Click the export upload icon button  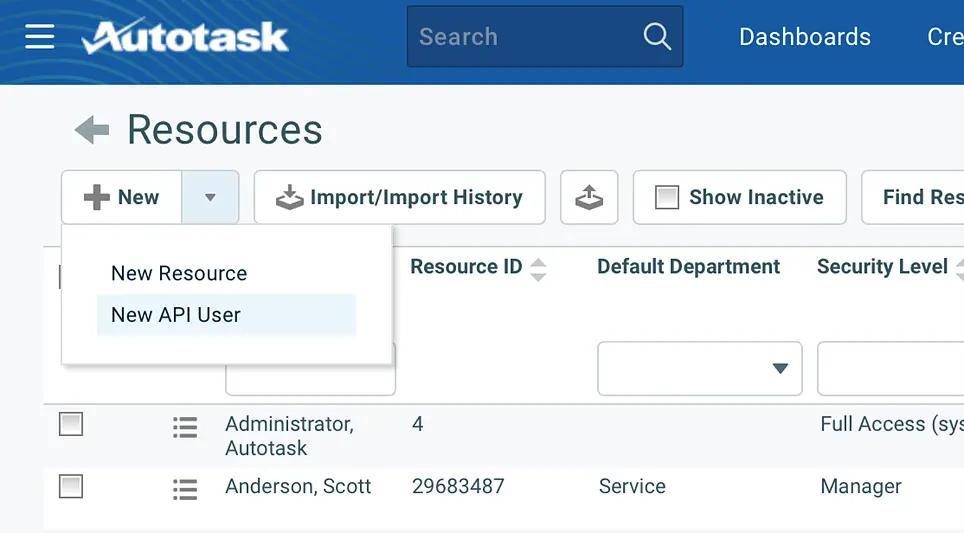pos(589,197)
